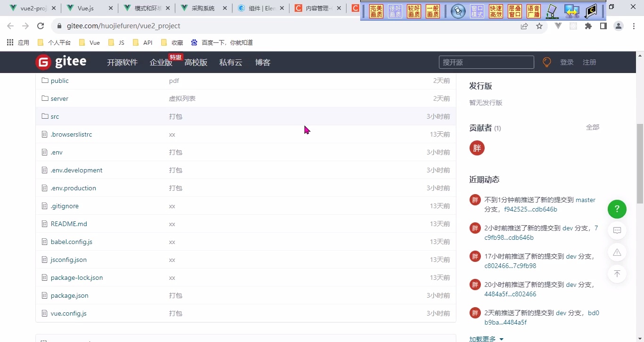644x342 pixels.
Task: Toggle 层叠窗口 in recorder toolbar
Action: [514, 12]
